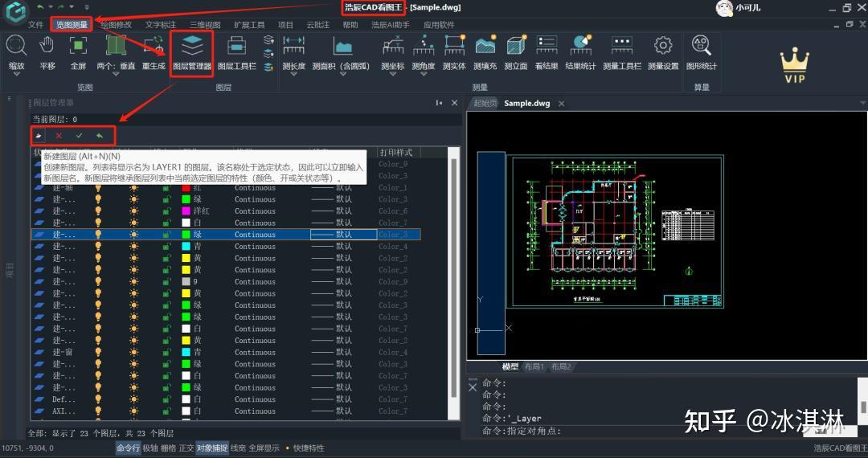Toggle 极轴 polar tracking in status bar
Viewport: 868px width, 458px height.
click(150, 448)
